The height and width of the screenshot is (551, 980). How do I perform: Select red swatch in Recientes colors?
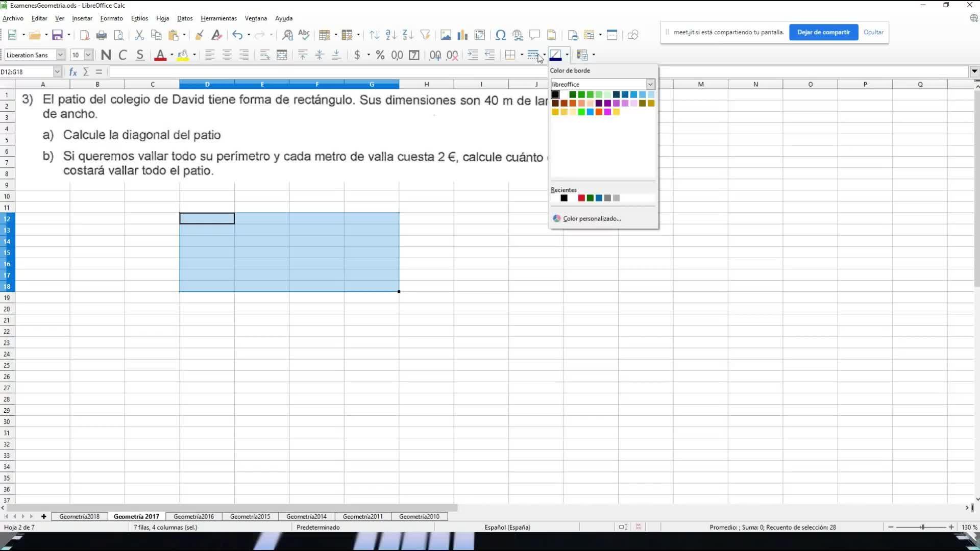click(x=581, y=198)
